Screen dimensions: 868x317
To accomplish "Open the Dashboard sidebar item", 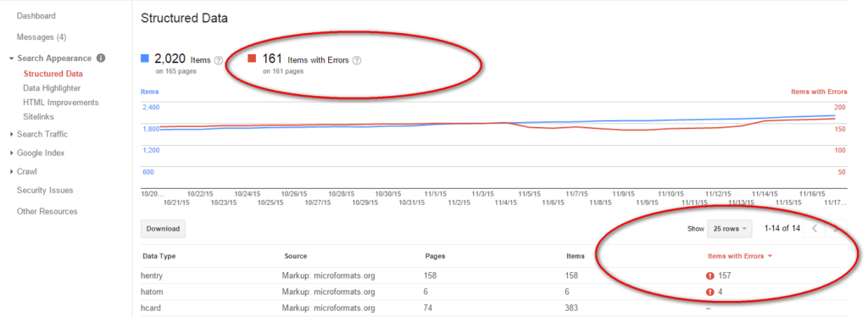I will [x=36, y=16].
